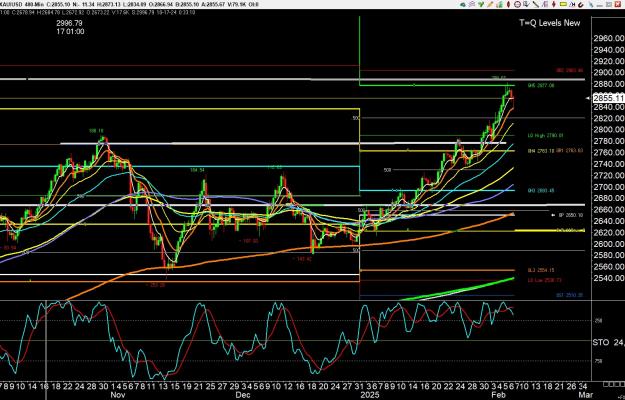This screenshot has height=400, width=625.
Task: Click the purple column icon in the toolbar
Action: click(545, 4)
